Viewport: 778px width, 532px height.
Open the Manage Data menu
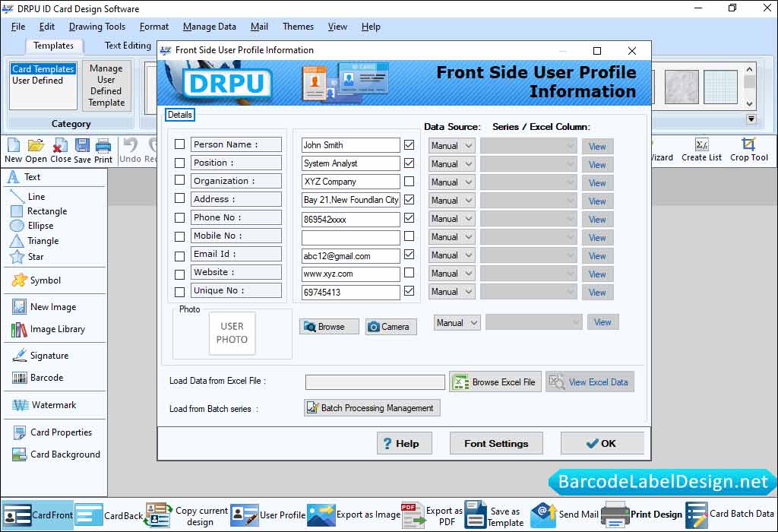[210, 27]
